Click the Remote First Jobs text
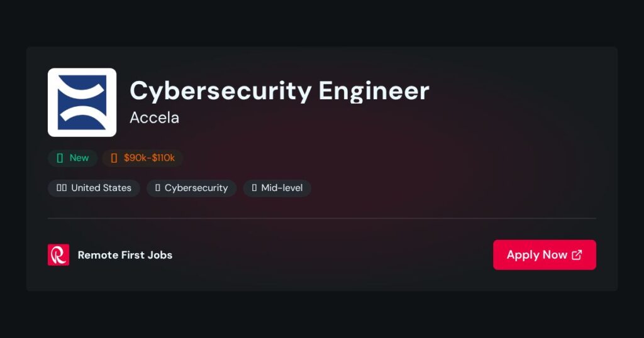The image size is (644, 338). (x=125, y=254)
